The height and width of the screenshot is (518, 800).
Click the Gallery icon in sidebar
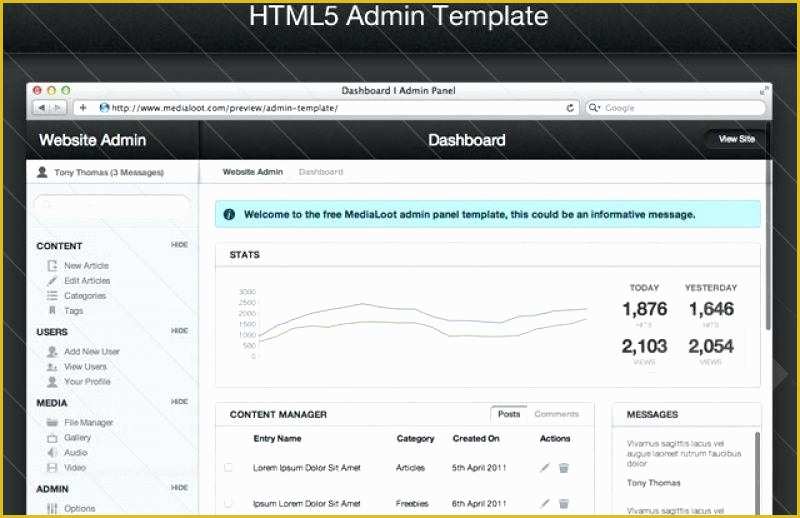[x=52, y=438]
